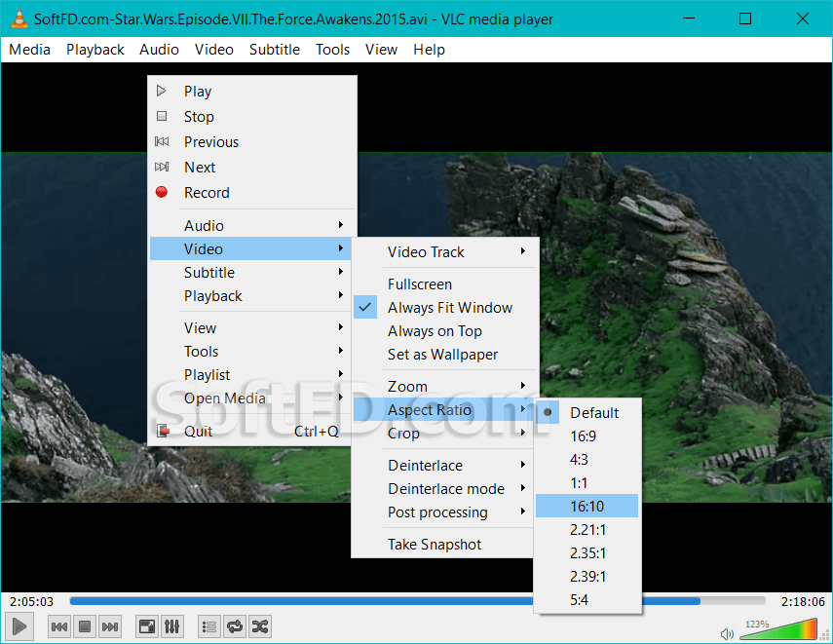Open the Audio menu in the menu bar
This screenshot has height=644, width=833.
click(159, 50)
